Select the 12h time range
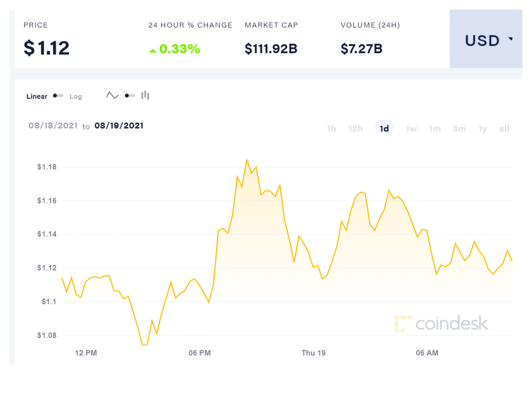532x393 pixels. pyautogui.click(x=355, y=129)
